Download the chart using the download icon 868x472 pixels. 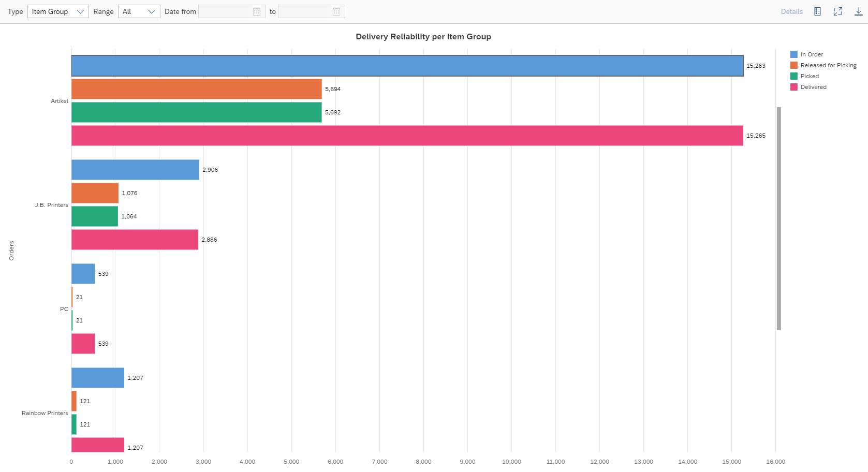858,11
